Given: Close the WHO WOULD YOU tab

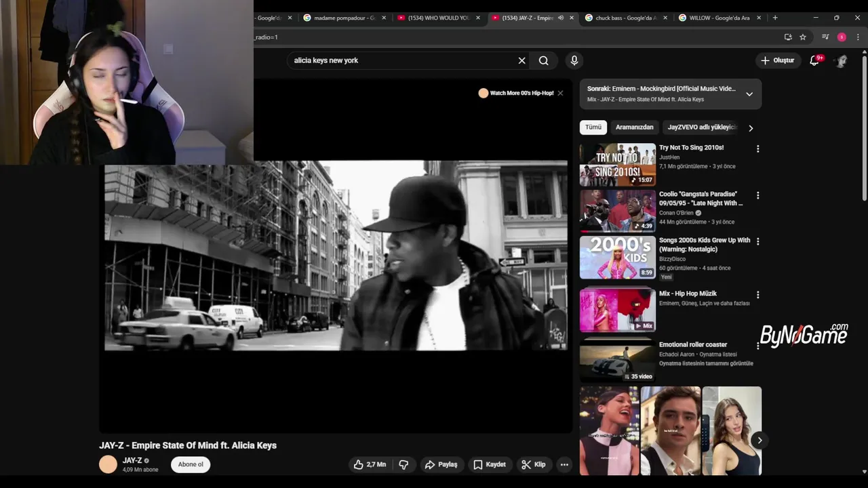Looking at the screenshot, I should (x=477, y=18).
